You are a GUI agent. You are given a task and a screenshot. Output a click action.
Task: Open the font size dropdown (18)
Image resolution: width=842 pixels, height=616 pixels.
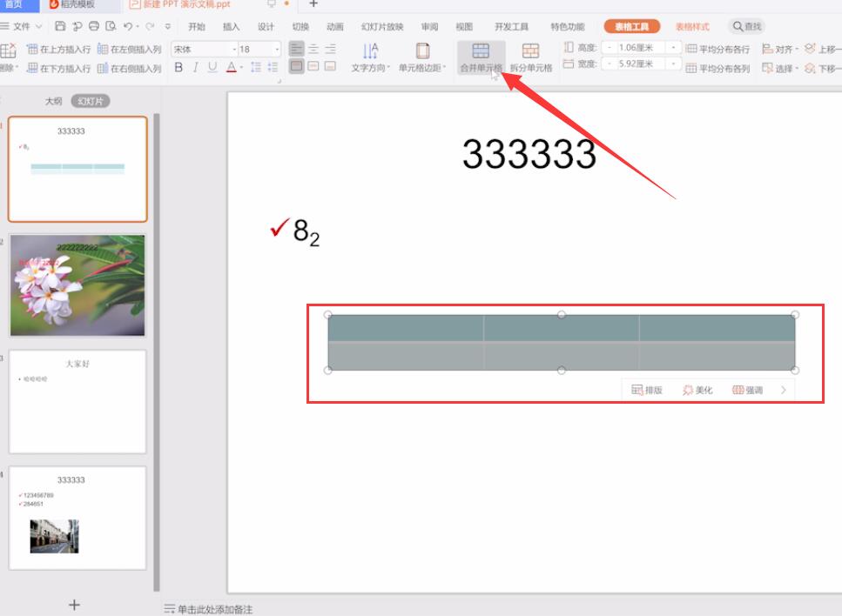277,49
